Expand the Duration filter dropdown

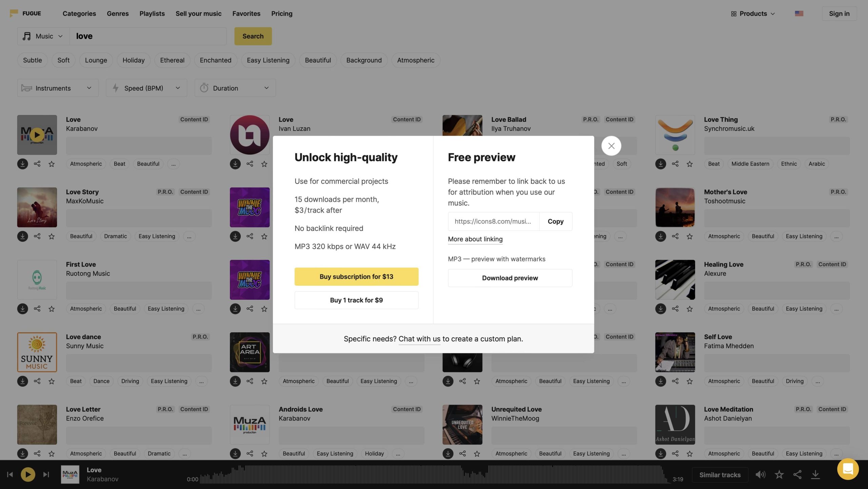[235, 88]
